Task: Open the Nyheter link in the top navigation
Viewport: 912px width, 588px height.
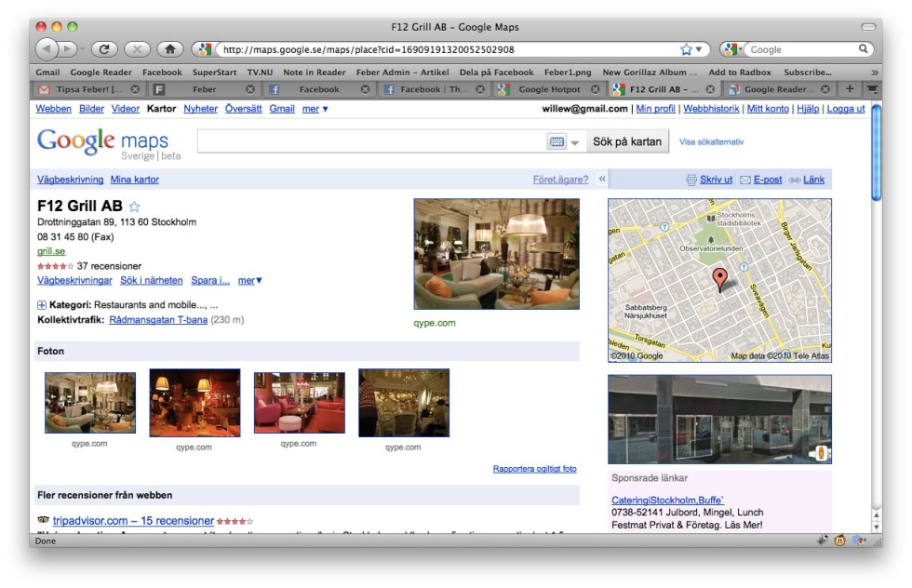Action: point(200,109)
